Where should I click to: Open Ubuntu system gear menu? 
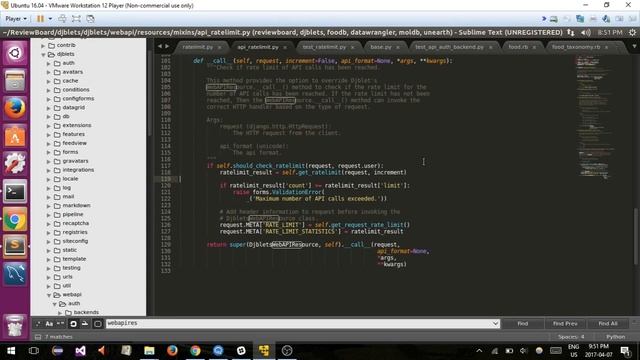[x=632, y=32]
